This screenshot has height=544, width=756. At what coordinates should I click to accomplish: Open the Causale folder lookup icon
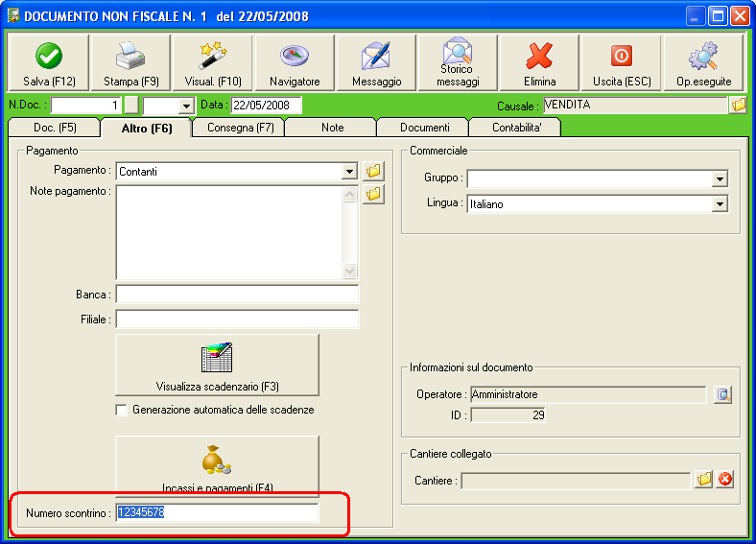click(x=738, y=105)
